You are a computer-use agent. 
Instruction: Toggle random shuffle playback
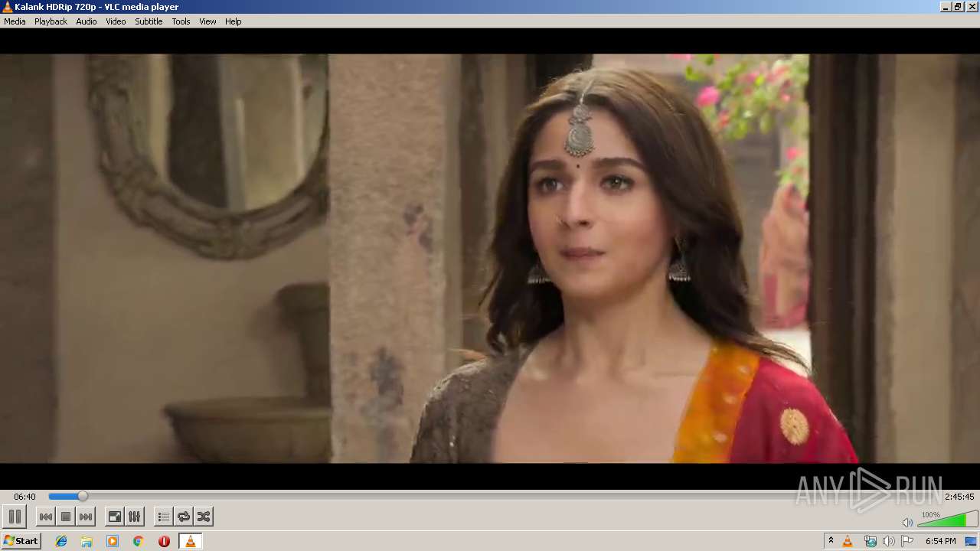click(204, 517)
